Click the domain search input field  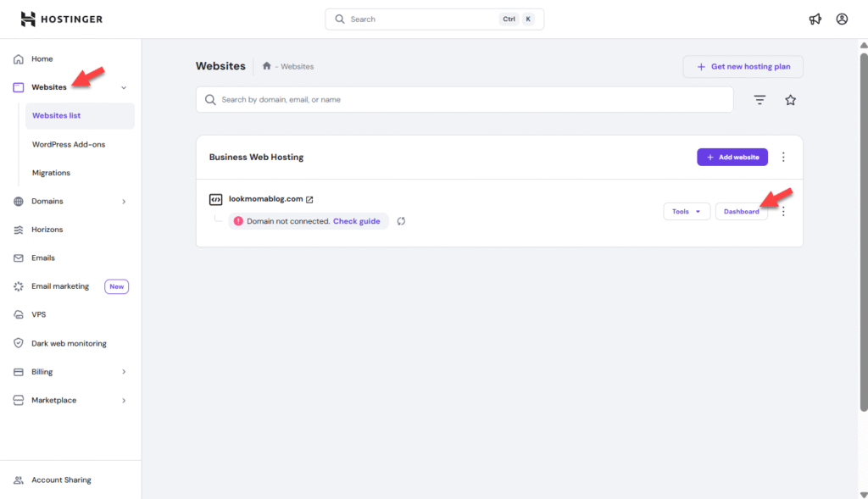pos(466,100)
